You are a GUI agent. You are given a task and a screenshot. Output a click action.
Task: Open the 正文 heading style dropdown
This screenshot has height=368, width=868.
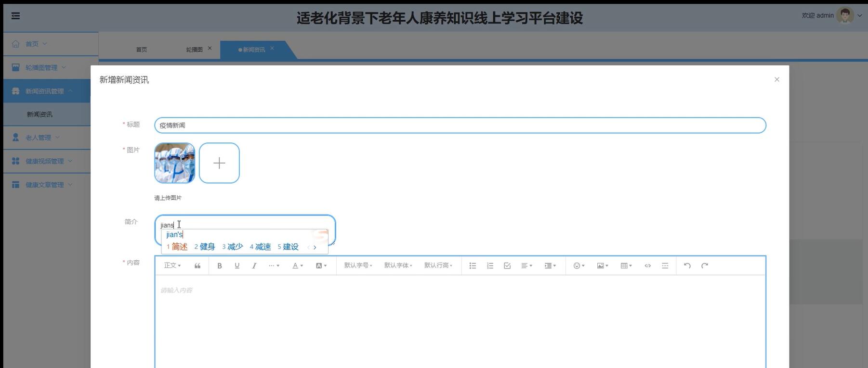pos(172,266)
